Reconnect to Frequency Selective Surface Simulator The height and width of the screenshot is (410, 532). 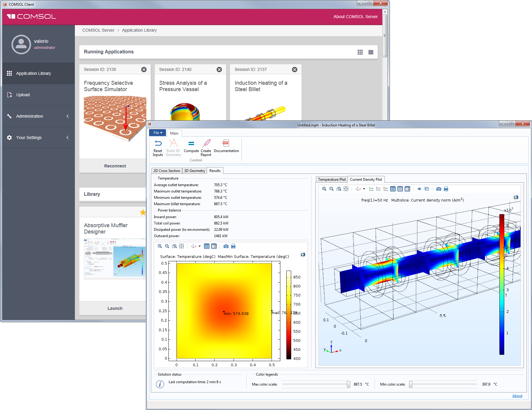click(115, 166)
